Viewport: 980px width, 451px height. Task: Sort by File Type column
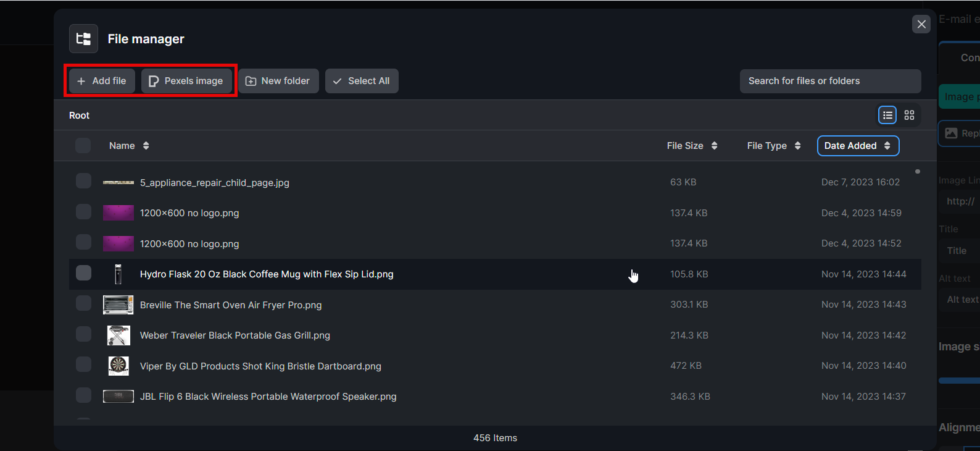point(774,146)
